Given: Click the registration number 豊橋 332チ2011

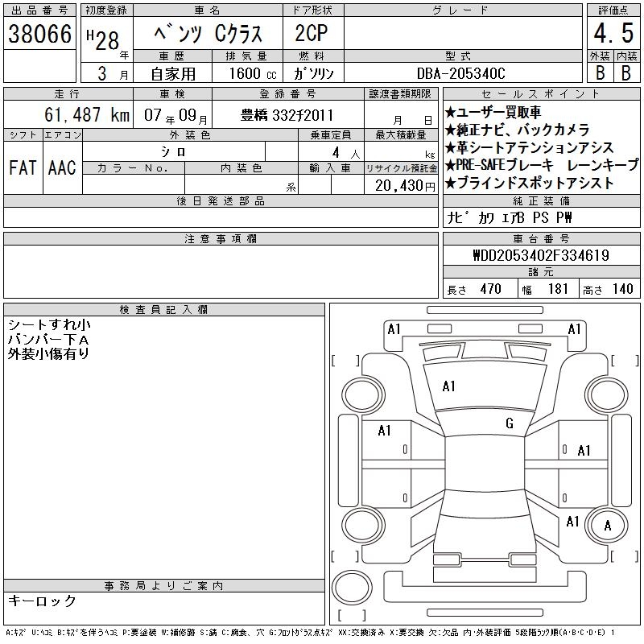Looking at the screenshot, I should [287, 115].
